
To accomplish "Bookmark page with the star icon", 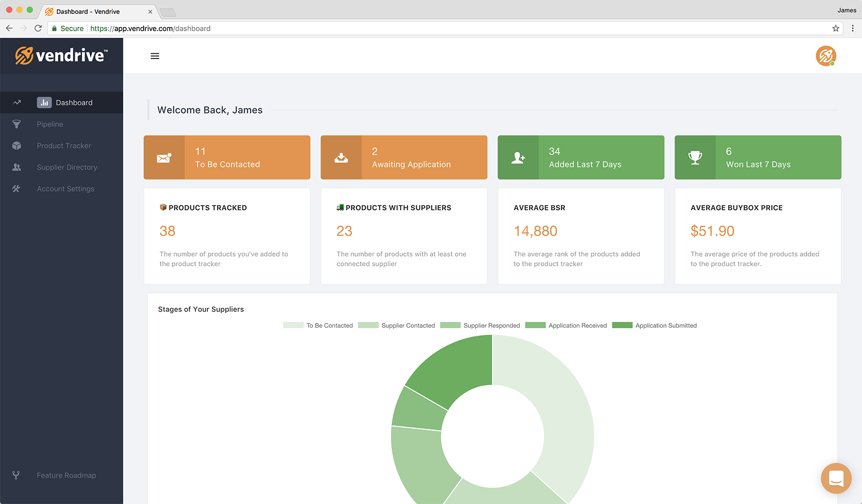I will [x=835, y=28].
